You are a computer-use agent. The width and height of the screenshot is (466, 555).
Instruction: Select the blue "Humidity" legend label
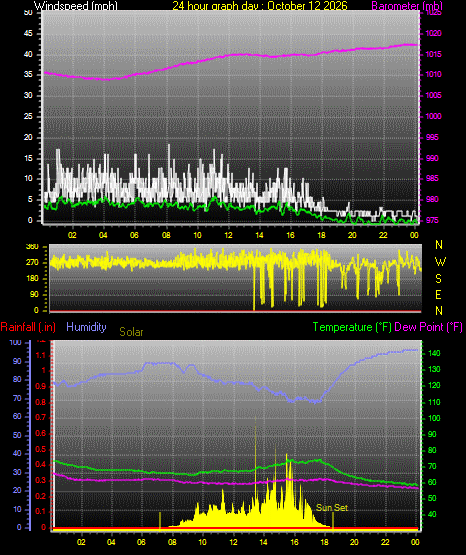click(x=86, y=327)
